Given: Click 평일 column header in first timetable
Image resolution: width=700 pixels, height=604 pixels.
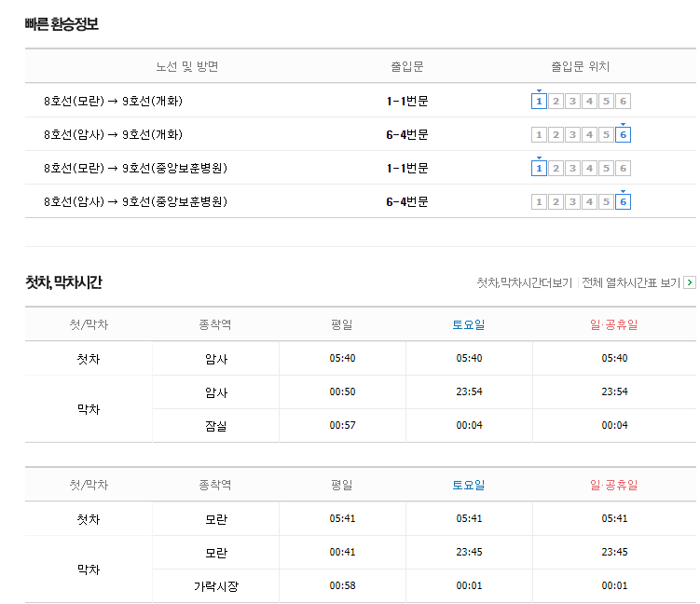Looking at the screenshot, I should click(x=342, y=324).
